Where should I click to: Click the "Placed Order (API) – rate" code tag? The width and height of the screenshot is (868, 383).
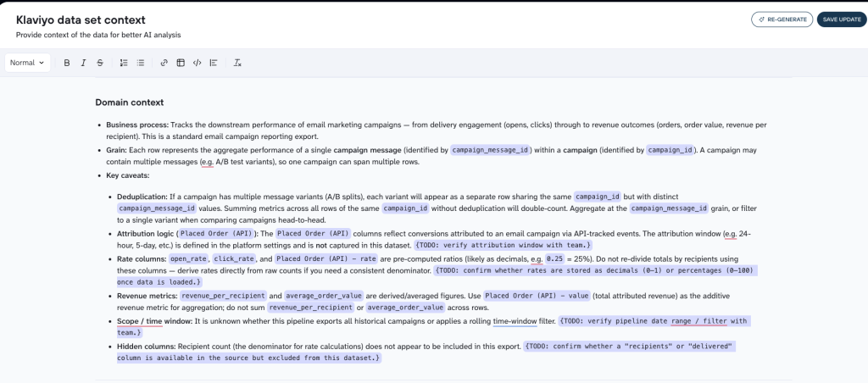click(x=326, y=258)
